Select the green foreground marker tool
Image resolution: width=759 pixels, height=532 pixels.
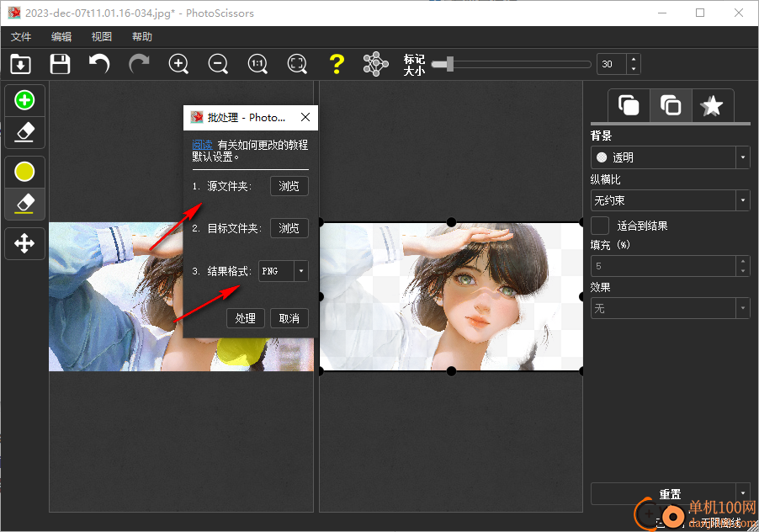(x=24, y=100)
